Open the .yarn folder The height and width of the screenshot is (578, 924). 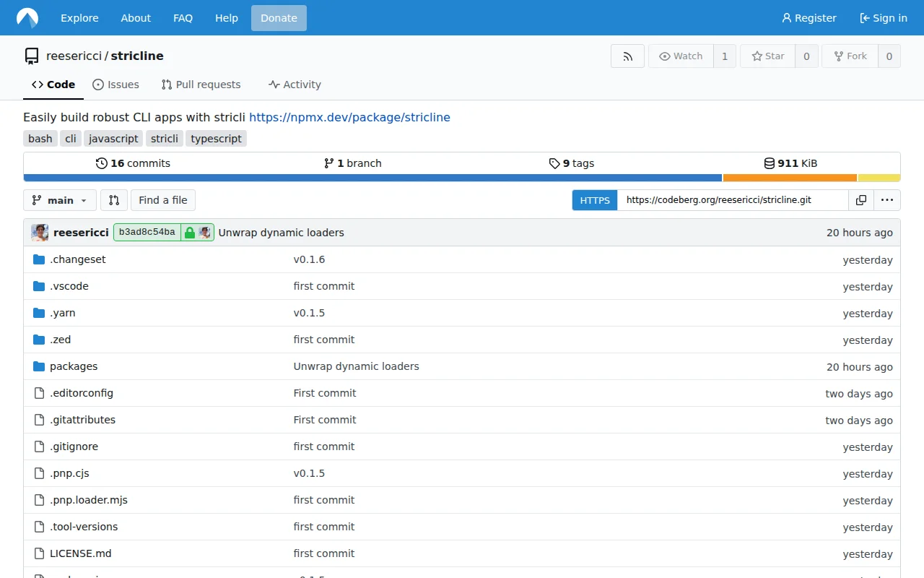coord(63,313)
